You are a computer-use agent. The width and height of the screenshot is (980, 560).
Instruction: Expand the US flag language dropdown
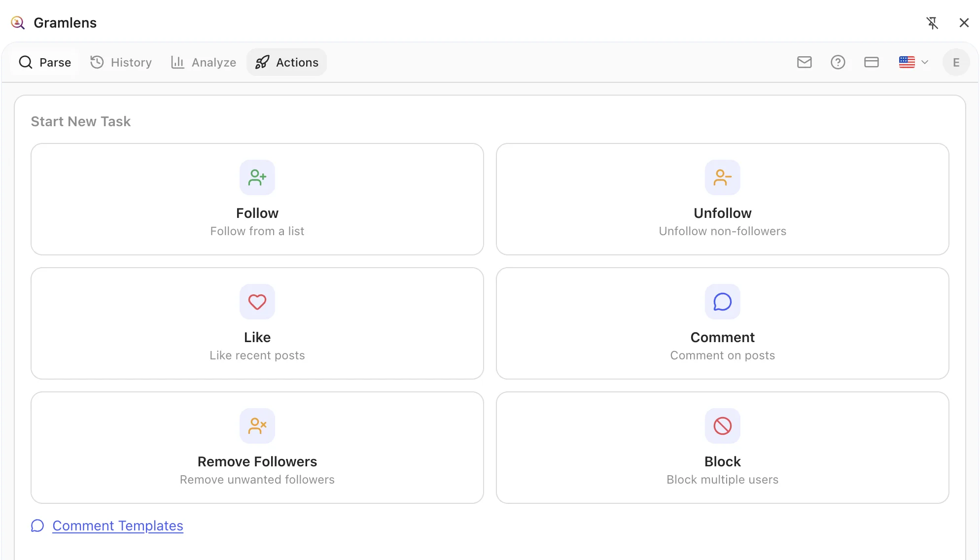click(x=907, y=62)
